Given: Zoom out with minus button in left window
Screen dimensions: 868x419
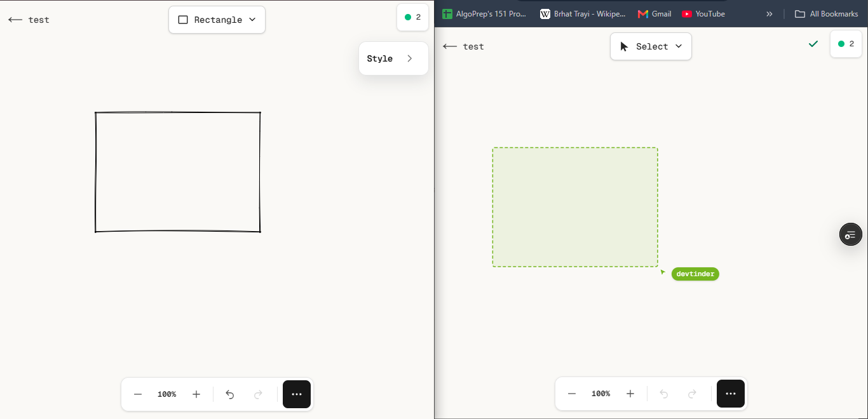Looking at the screenshot, I should pyautogui.click(x=138, y=394).
